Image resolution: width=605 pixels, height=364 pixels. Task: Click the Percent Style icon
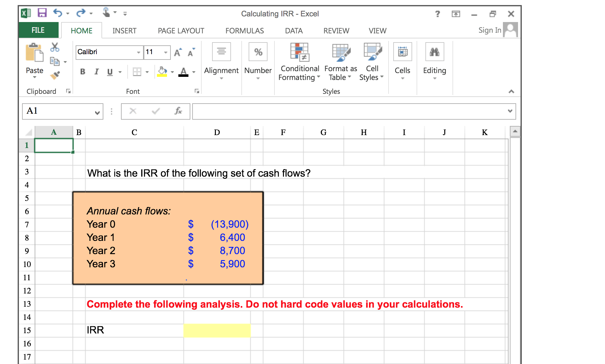[x=258, y=52]
